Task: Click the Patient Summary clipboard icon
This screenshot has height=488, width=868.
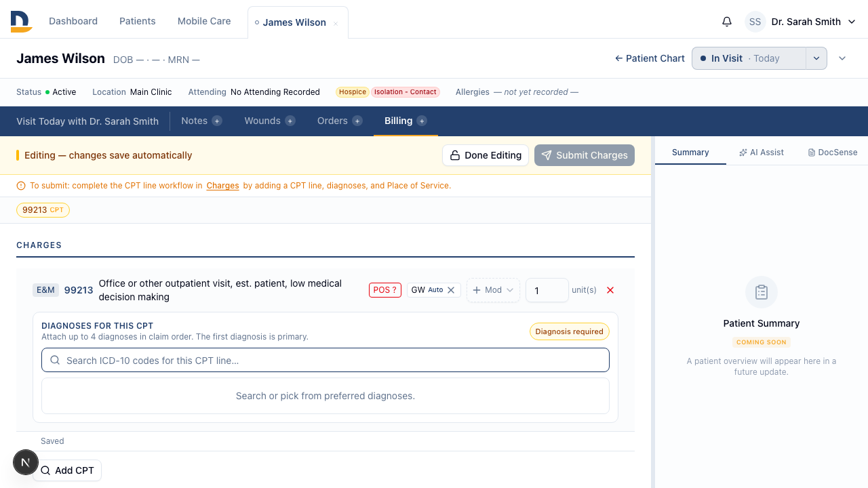Action: (x=762, y=292)
